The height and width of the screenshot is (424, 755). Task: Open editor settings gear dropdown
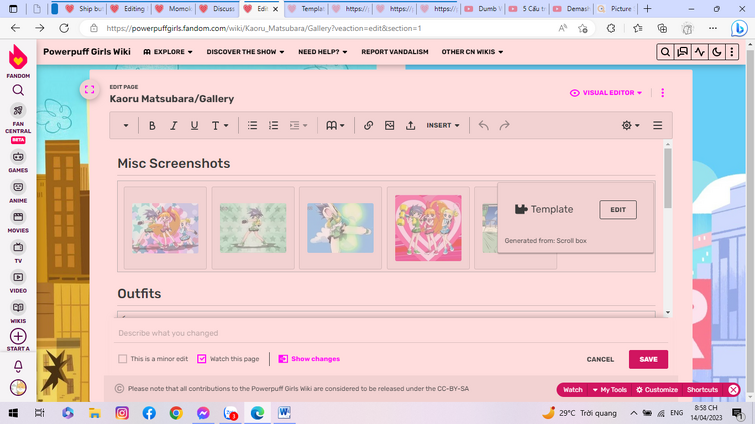630,126
